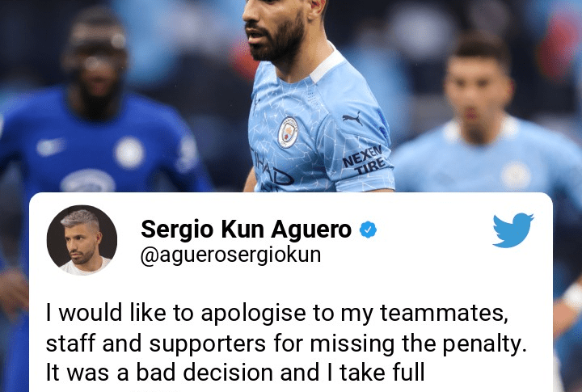Screen dimensions: 582x392
Task: Click the Puma logo on the sky-blue shirt
Action: pos(352,119)
